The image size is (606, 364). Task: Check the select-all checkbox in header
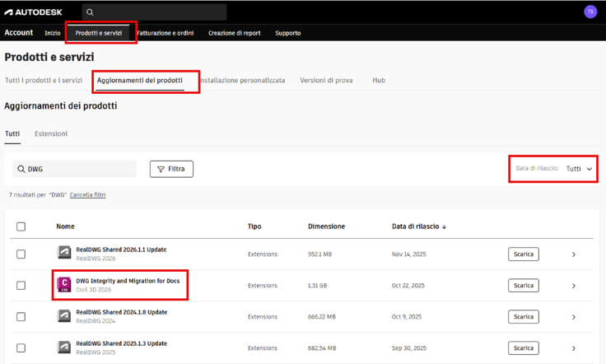click(21, 226)
